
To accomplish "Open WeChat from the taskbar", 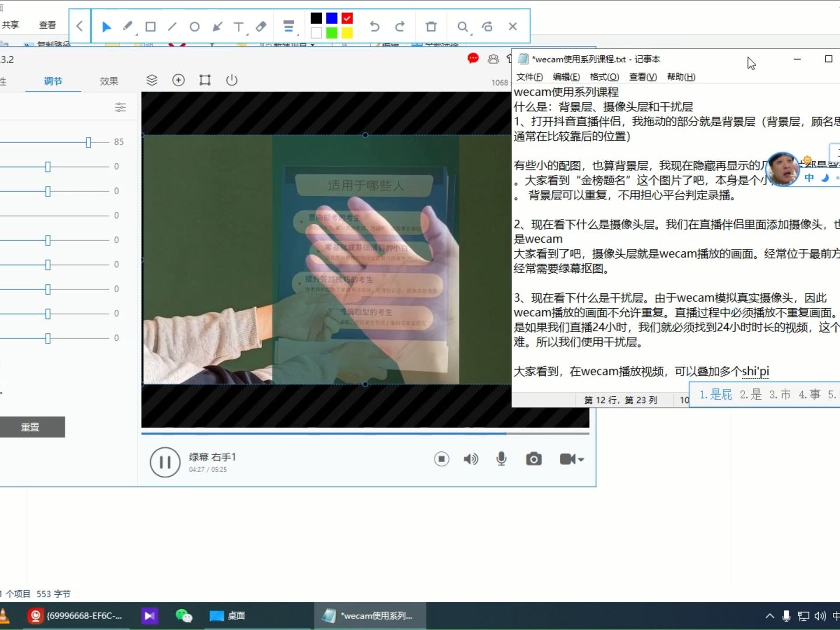I will pos(183,615).
